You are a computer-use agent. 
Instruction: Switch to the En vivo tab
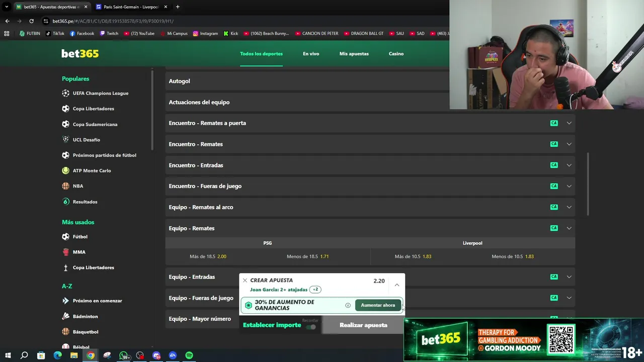311,54
